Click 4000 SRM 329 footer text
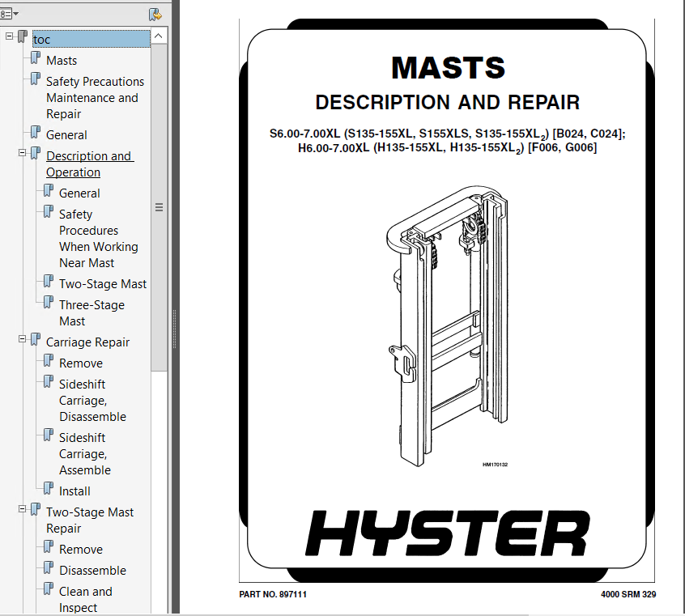This screenshot has height=616, width=685. [628, 594]
